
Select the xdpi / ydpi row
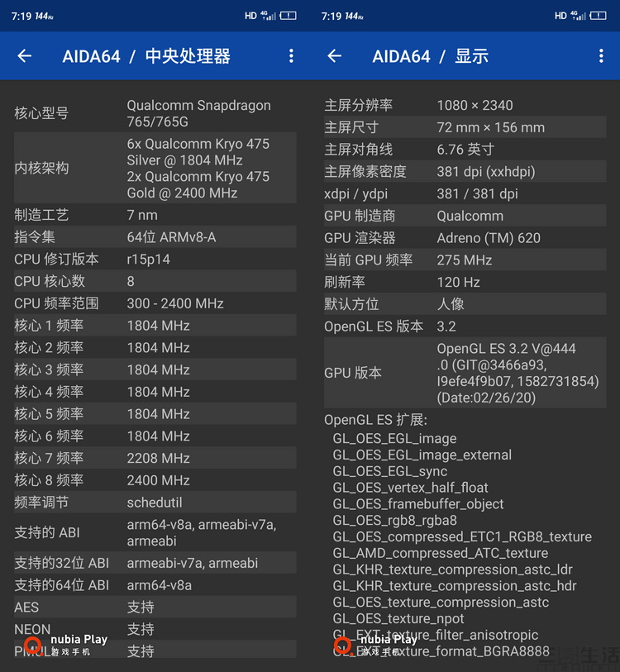coord(465,193)
